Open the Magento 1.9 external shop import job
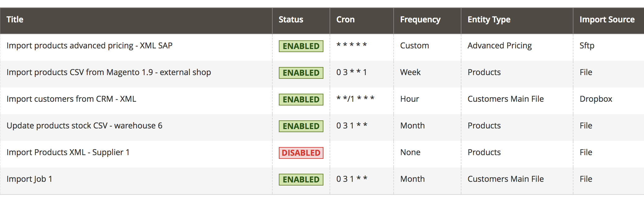644x197 pixels. [x=109, y=72]
